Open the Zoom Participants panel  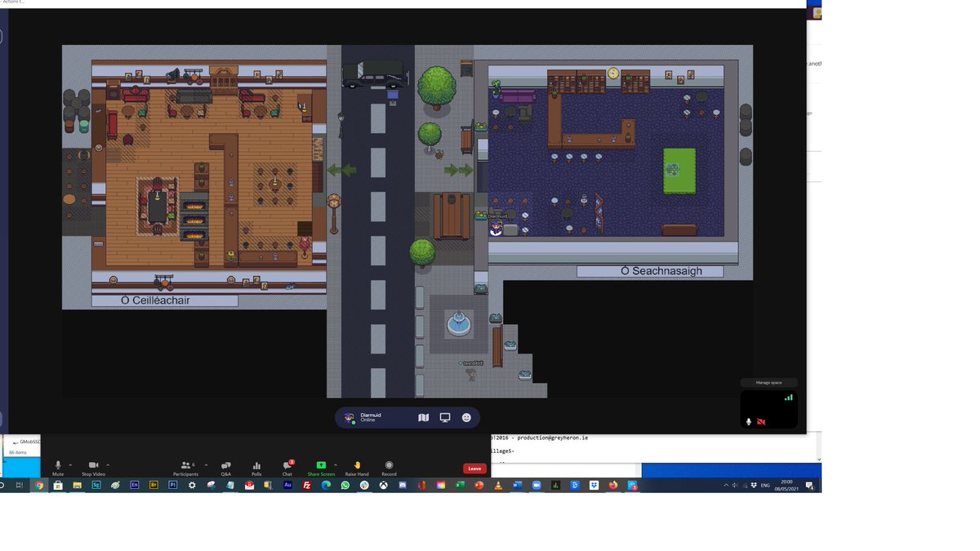click(x=185, y=468)
